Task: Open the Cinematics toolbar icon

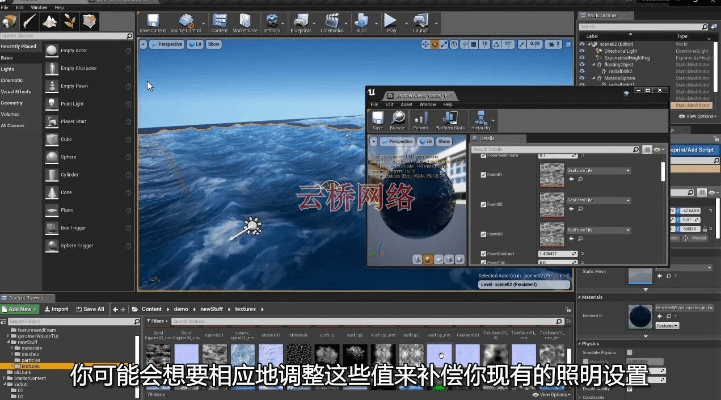Action: 332,22
